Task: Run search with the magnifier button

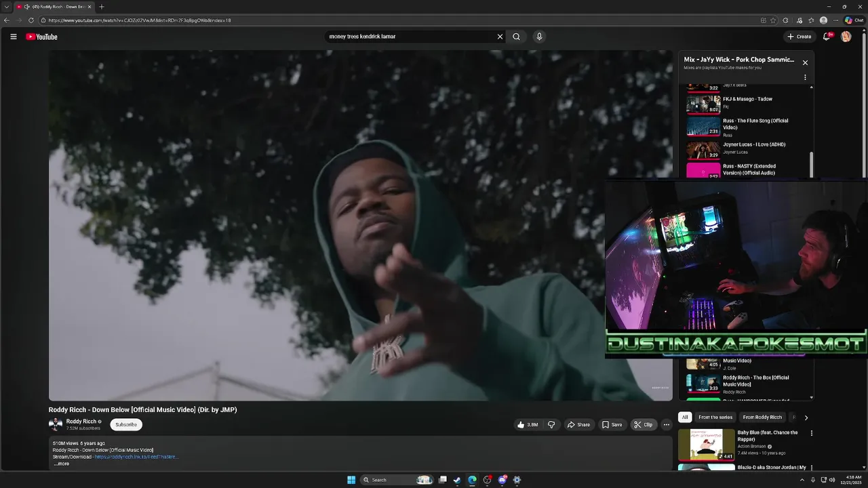Action: [x=516, y=37]
